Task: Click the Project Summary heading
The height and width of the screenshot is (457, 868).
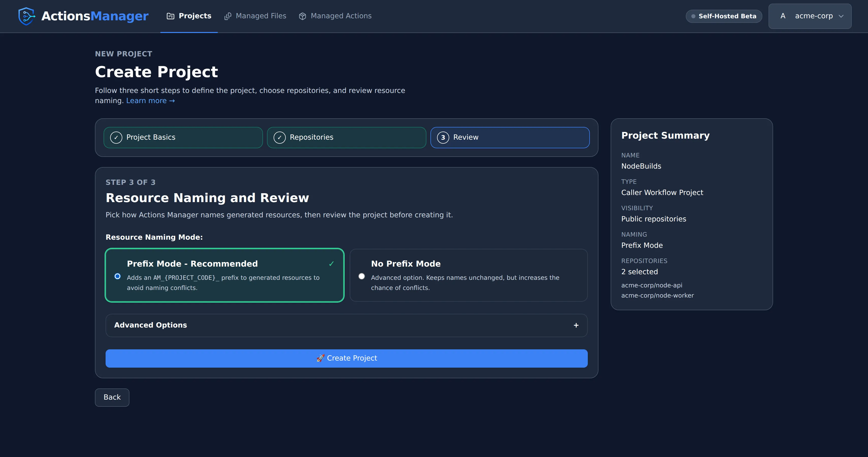Action: [665, 136]
